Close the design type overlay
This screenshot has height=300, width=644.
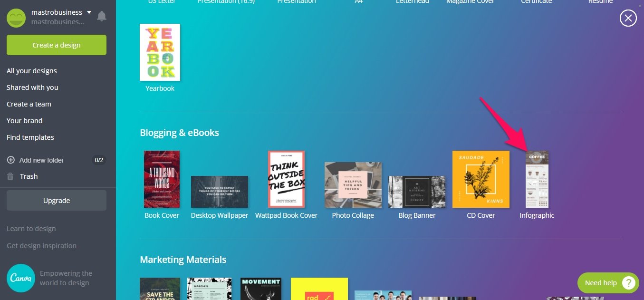tap(628, 18)
